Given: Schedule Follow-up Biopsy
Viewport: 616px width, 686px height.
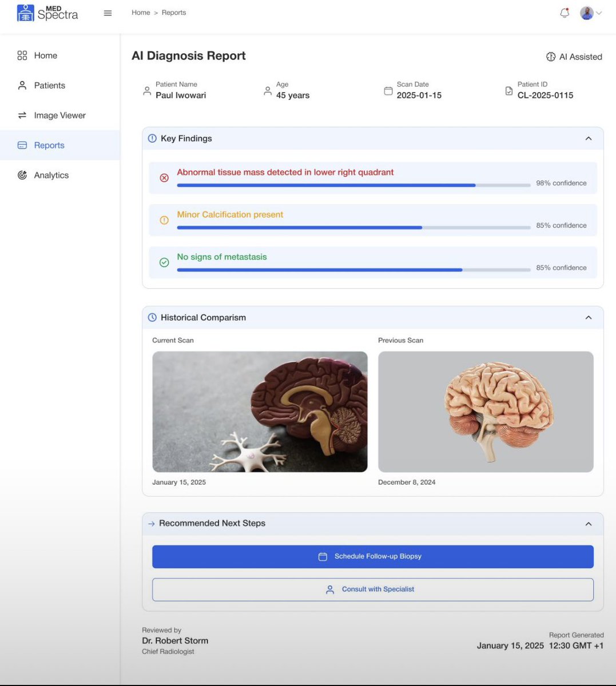Looking at the screenshot, I should pyautogui.click(x=372, y=556).
